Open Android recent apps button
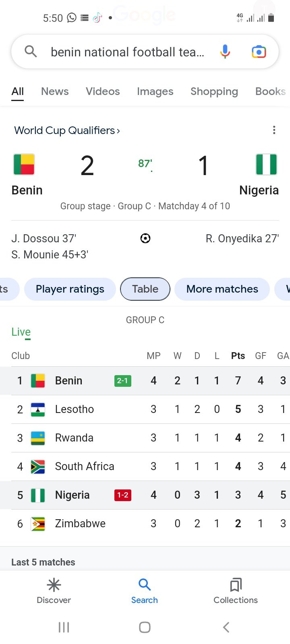 [x=64, y=627]
